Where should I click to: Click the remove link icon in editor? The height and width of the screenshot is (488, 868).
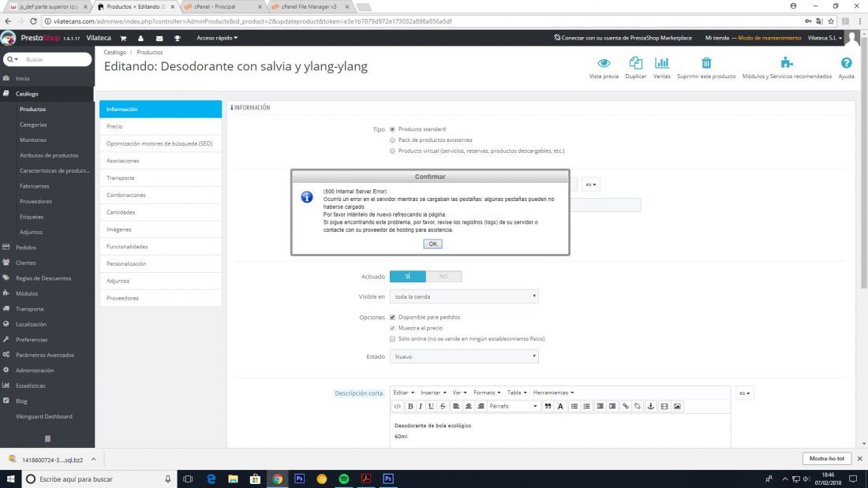[x=638, y=406]
